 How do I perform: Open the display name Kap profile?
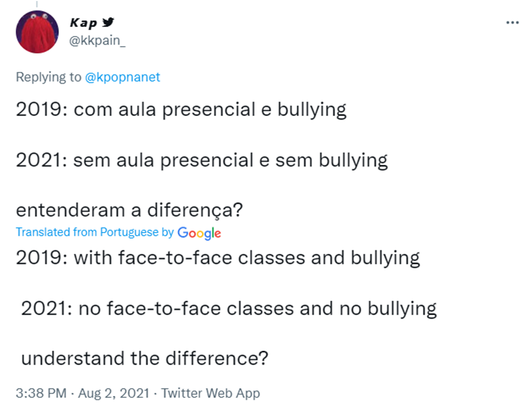coord(83,23)
